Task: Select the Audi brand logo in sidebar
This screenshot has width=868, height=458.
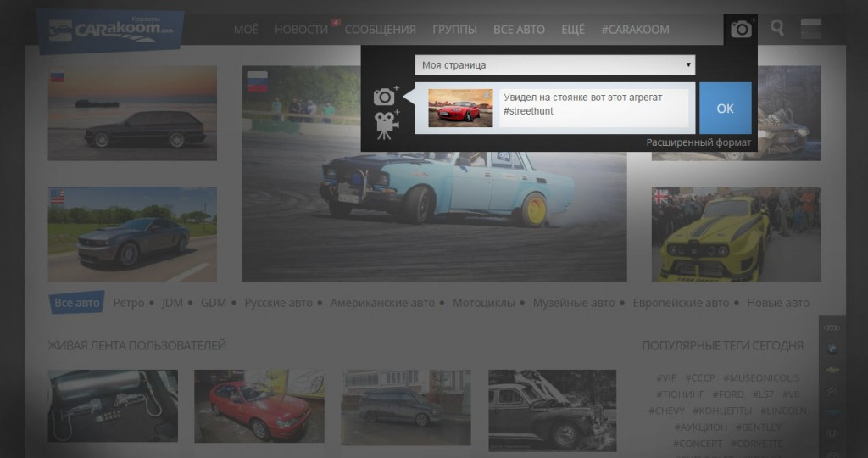Action: coord(832,328)
